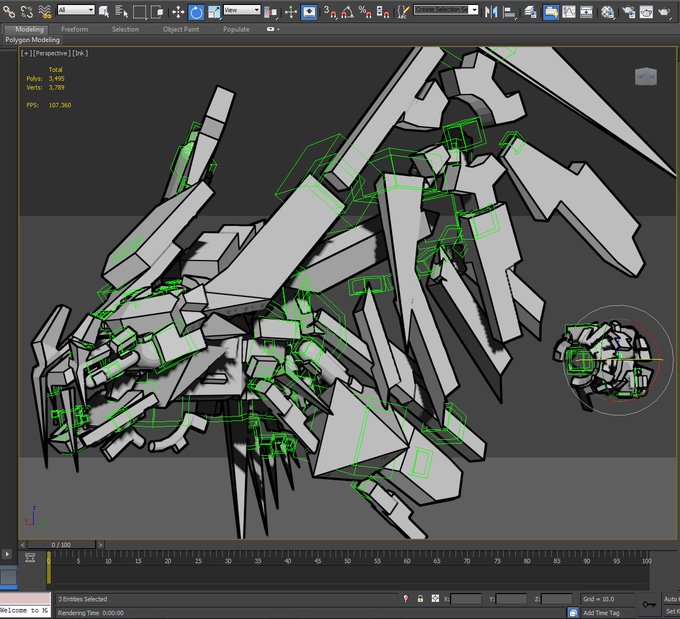Viewport: 680px width, 619px height.
Task: Open the selection filter 'All' dropdown
Action: (76, 10)
